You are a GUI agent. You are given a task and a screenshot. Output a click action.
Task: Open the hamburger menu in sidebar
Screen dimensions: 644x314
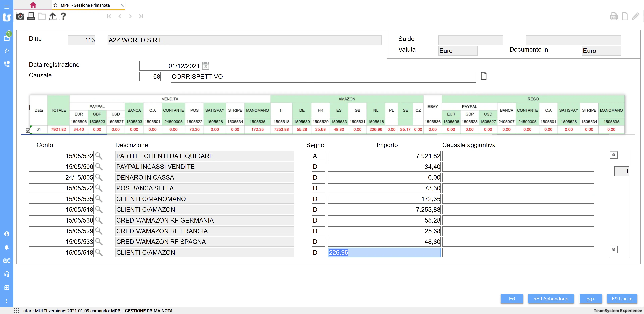(x=7, y=7)
